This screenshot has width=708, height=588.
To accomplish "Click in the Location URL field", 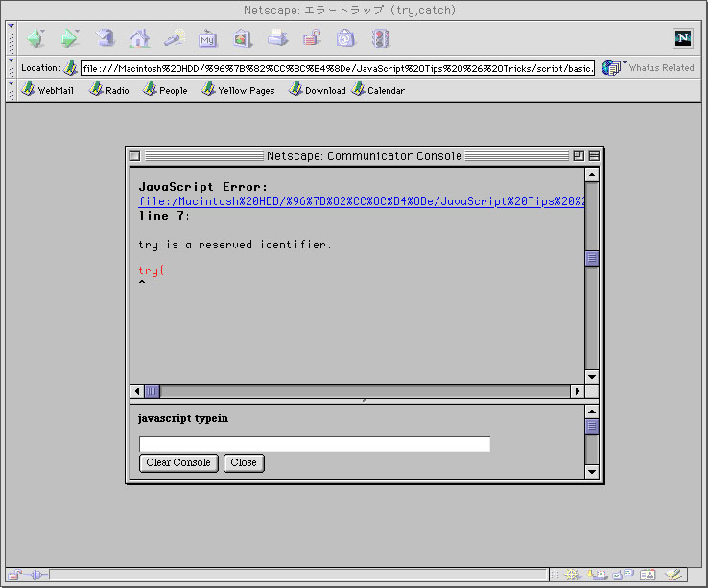I will click(338, 69).
